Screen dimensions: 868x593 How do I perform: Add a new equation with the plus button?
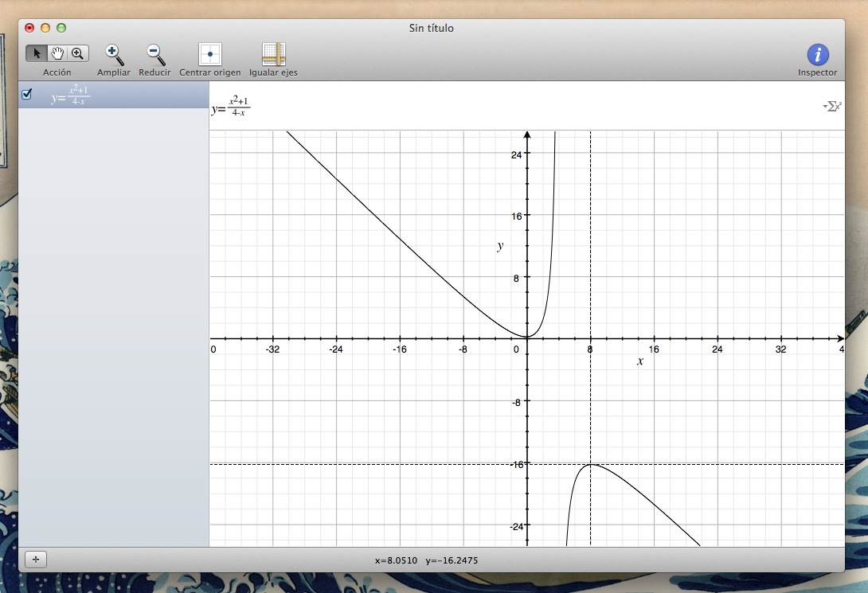point(35,559)
